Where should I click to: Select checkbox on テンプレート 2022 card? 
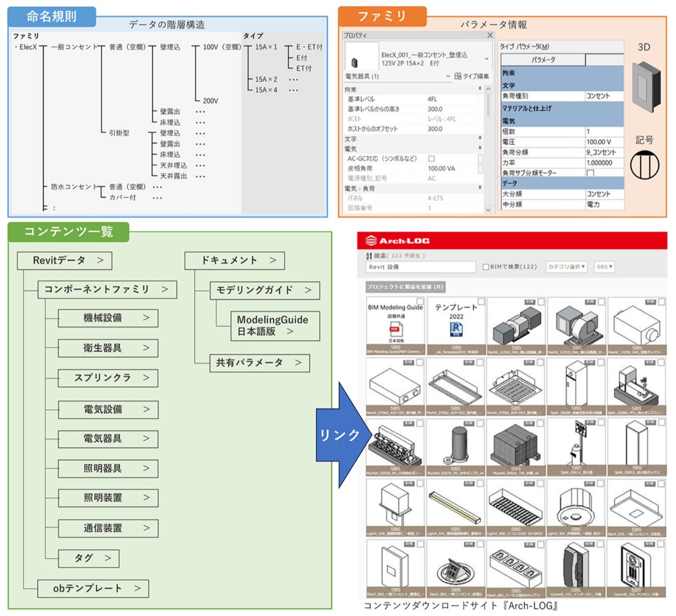[481, 301]
